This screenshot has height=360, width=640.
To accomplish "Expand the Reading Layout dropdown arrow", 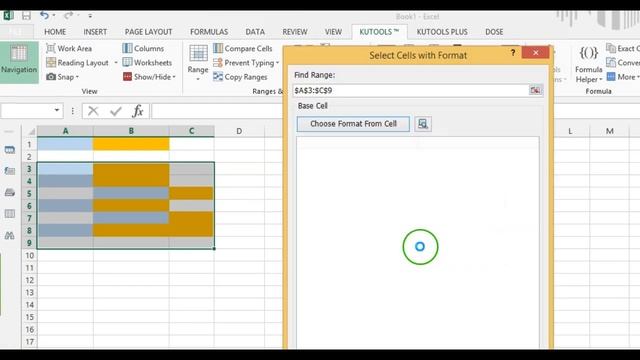I will click(x=116, y=63).
